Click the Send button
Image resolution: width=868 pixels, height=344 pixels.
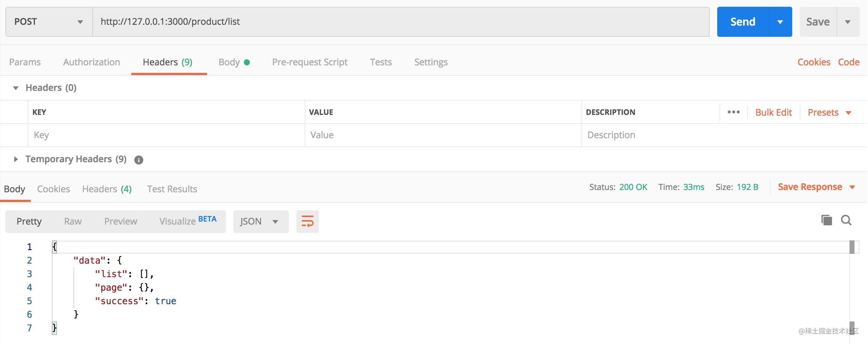pyautogui.click(x=743, y=22)
